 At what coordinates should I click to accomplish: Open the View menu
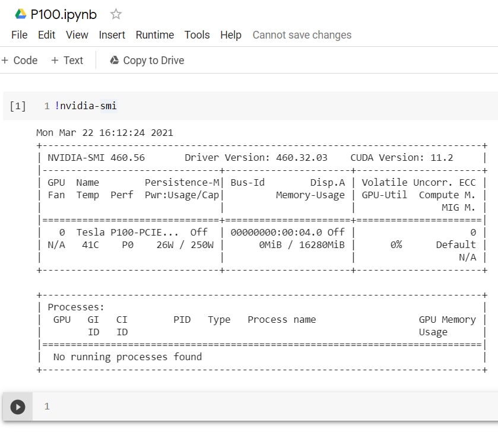(77, 35)
